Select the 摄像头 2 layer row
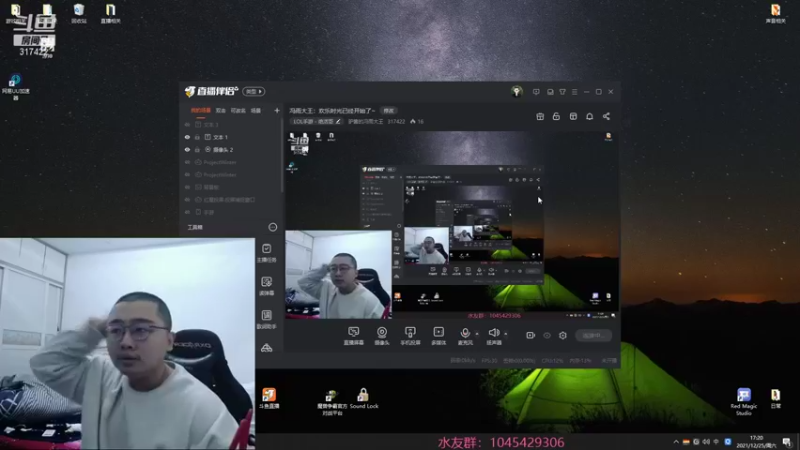The image size is (800, 450). coord(231,149)
